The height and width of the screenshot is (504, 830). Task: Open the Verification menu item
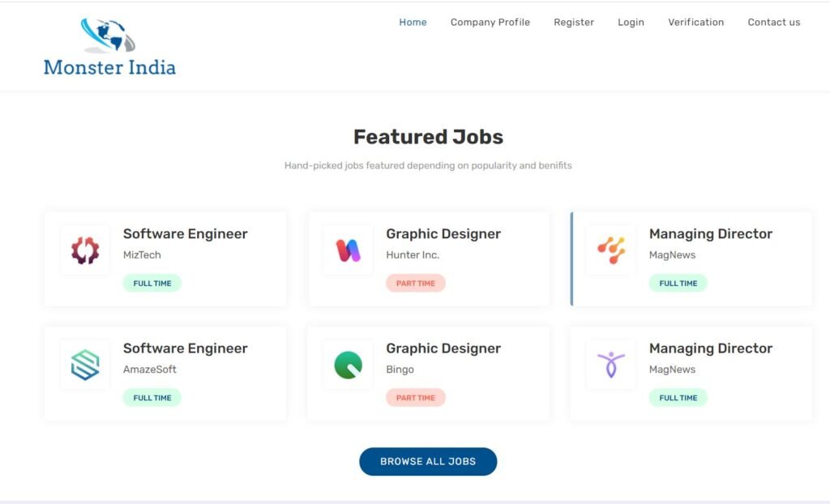click(696, 22)
